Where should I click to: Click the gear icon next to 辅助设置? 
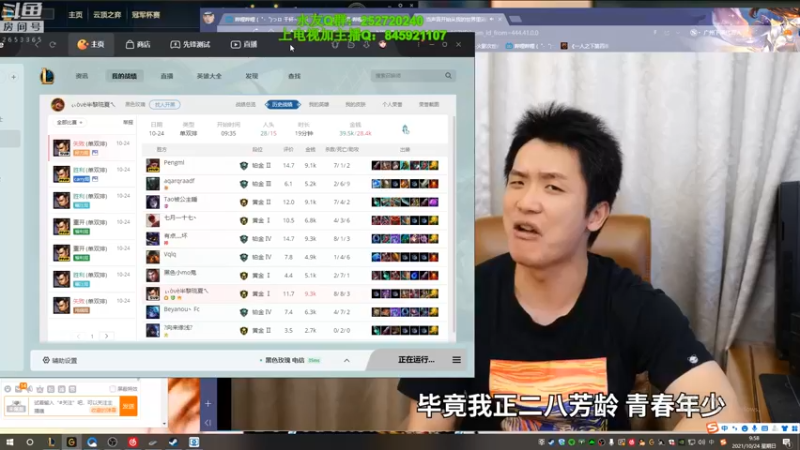(x=46, y=360)
